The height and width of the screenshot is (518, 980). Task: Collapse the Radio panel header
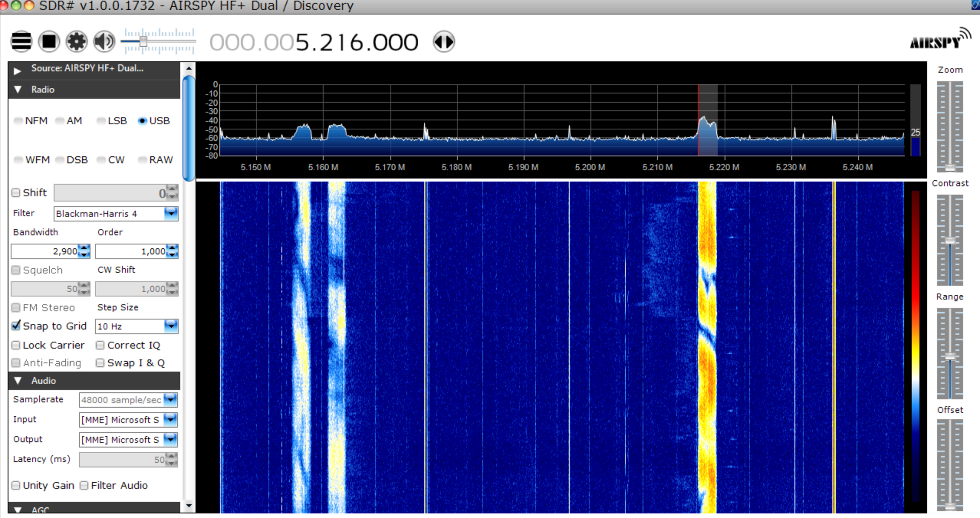[18, 89]
